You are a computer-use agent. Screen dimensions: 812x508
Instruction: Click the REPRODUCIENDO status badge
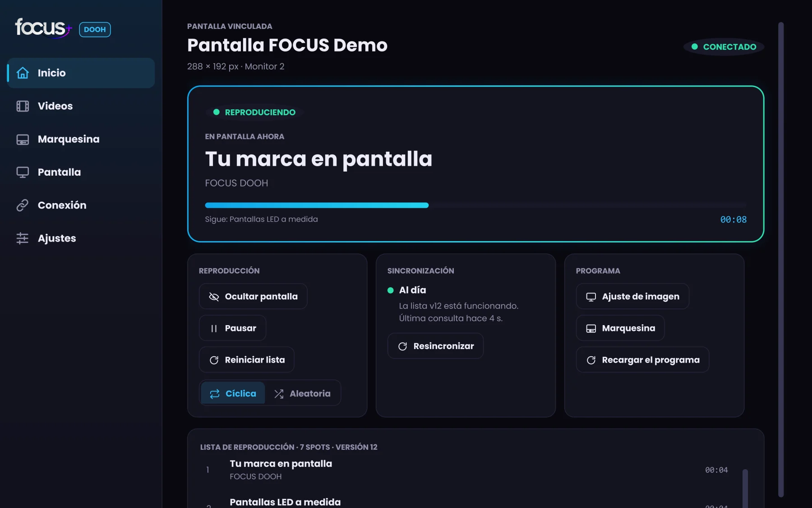[x=254, y=112]
